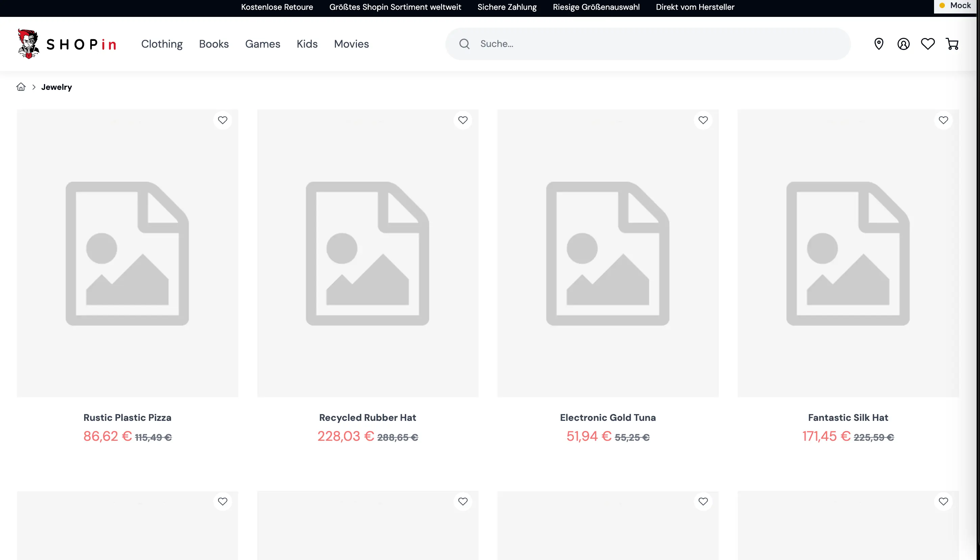The height and width of the screenshot is (560, 980).
Task: Add Rustic Plastic Pizza to favorites
Action: coord(223,120)
